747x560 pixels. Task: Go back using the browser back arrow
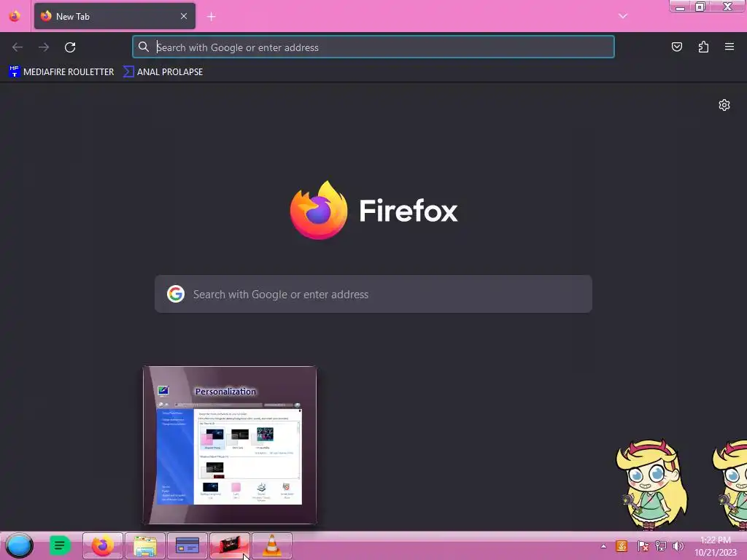pyautogui.click(x=18, y=47)
